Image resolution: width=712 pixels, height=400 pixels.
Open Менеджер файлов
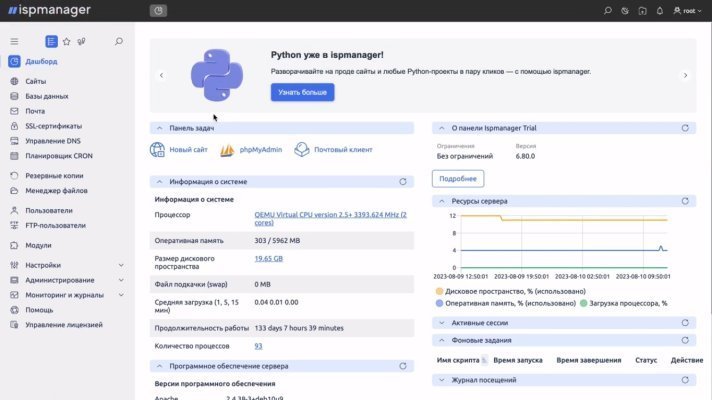[56, 191]
